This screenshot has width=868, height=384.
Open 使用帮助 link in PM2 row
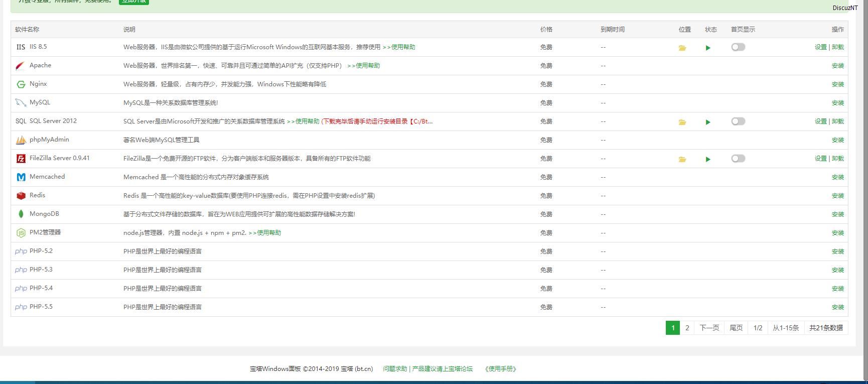265,233
